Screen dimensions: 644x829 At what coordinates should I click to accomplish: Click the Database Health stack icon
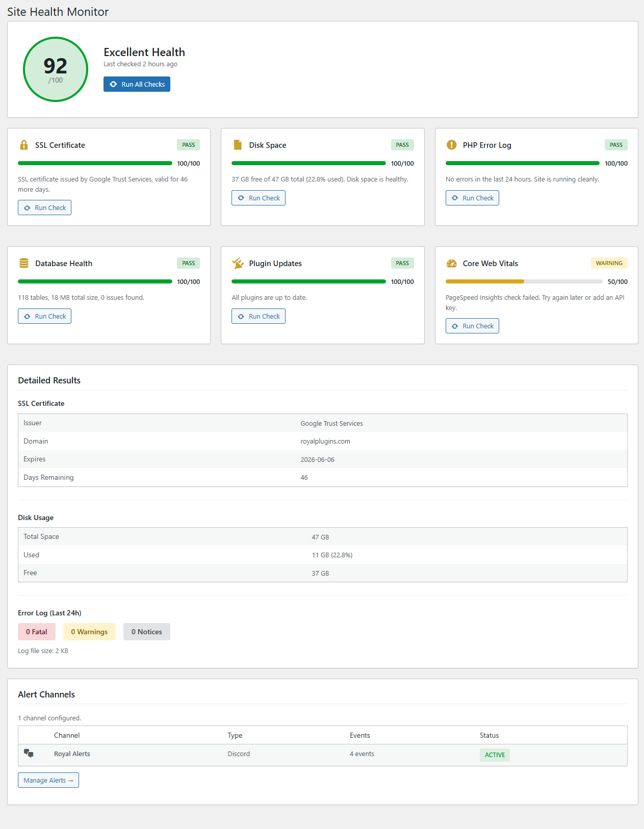23,264
